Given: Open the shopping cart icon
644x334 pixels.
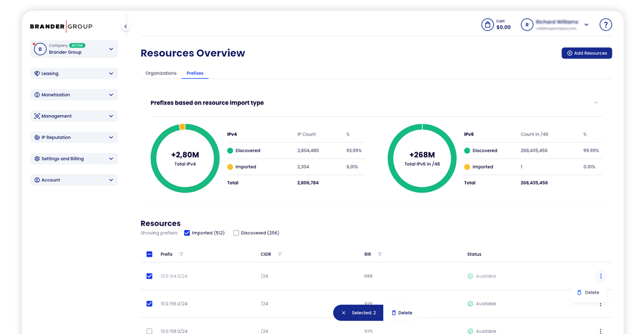Looking at the screenshot, I should coord(487,24).
